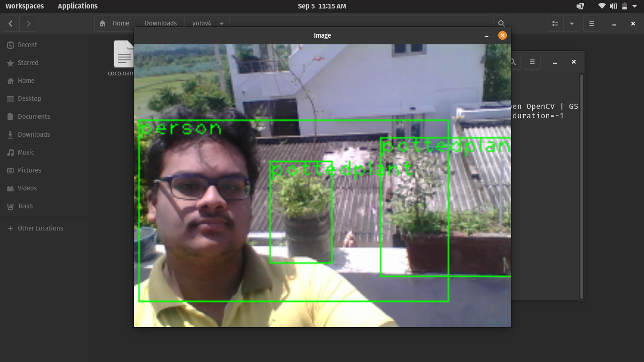Navigate to Downloads via the path bar
The height and width of the screenshot is (362, 644).
[x=160, y=23]
